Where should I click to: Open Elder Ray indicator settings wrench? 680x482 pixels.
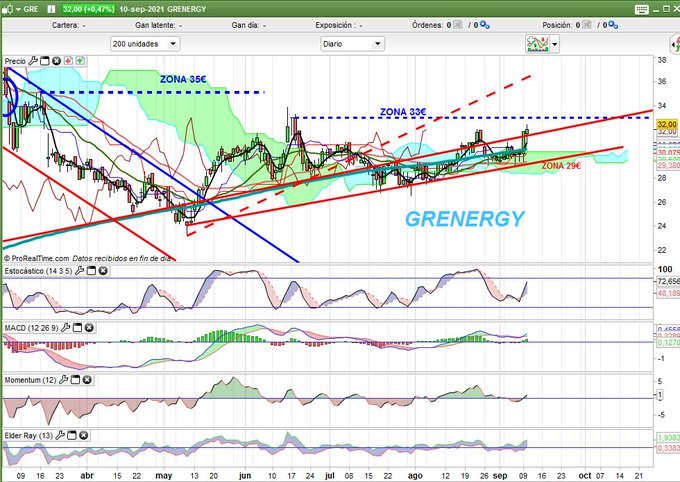point(60,435)
